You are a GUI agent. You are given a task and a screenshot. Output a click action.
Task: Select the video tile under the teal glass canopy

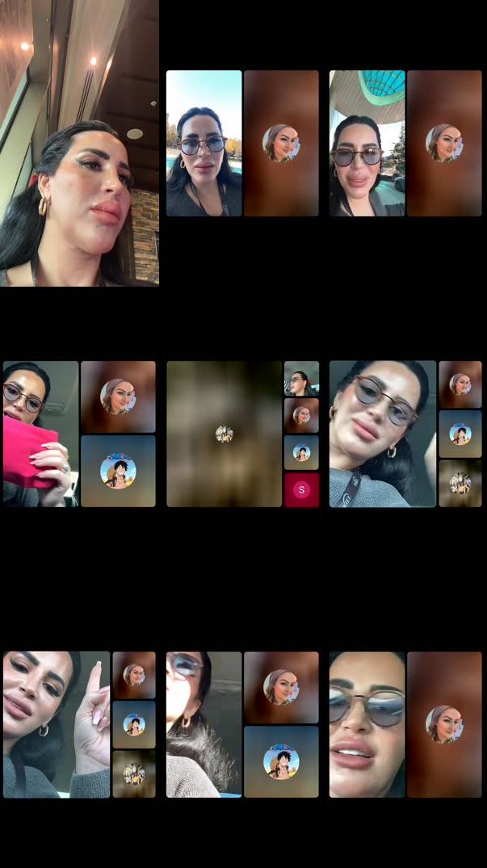(x=367, y=143)
